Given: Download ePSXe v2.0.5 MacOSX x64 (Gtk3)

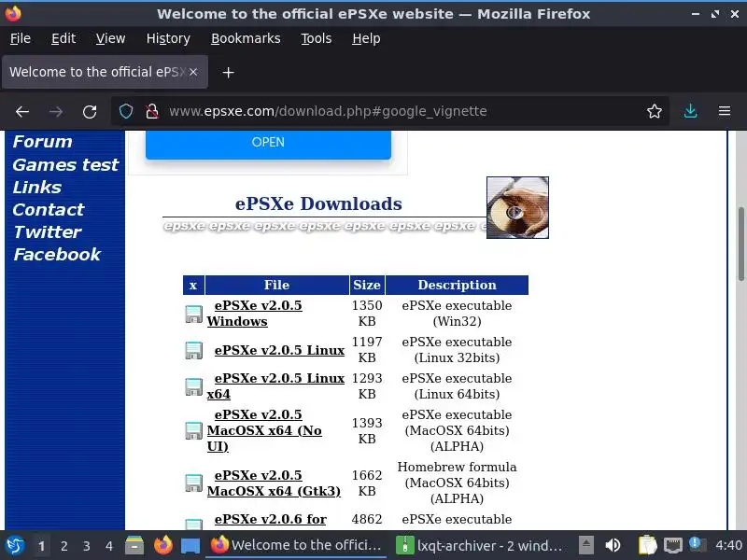Looking at the screenshot, I should click(274, 483).
